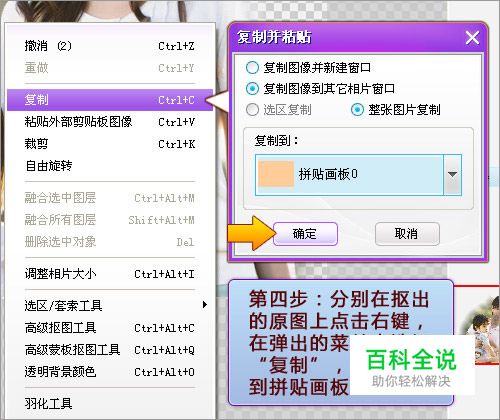Select 复制图像到其它相片窗口 radio option
Viewport: 500px width, 420px height.
pos(252,89)
